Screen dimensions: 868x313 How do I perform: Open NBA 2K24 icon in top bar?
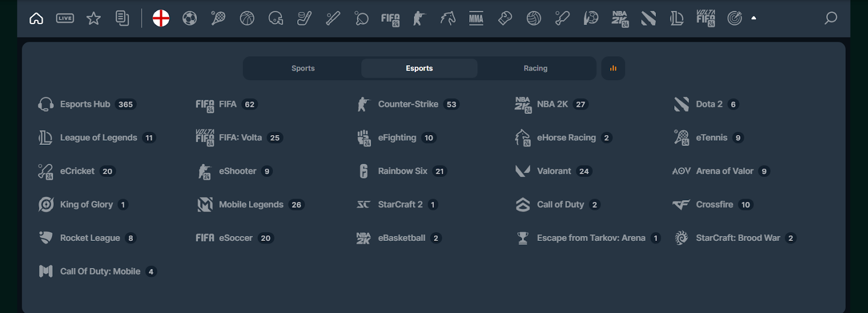click(x=620, y=19)
